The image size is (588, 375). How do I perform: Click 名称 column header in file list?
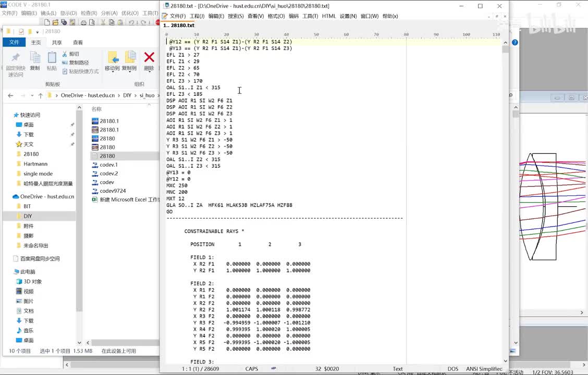pyautogui.click(x=96, y=109)
